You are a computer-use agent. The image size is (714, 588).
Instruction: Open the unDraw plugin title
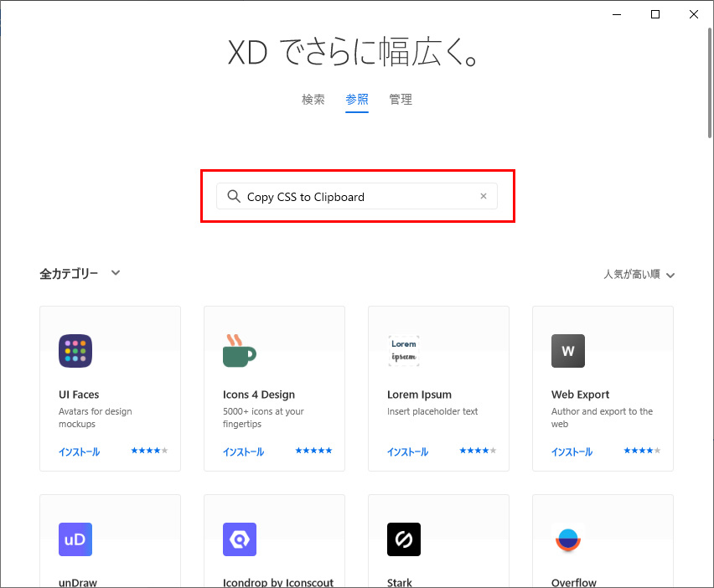(78, 582)
